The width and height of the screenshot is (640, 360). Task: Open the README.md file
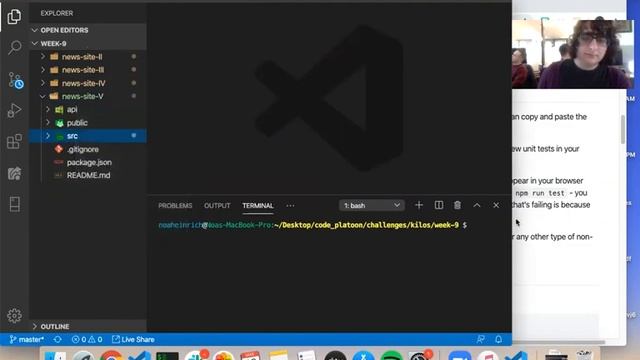pos(88,175)
